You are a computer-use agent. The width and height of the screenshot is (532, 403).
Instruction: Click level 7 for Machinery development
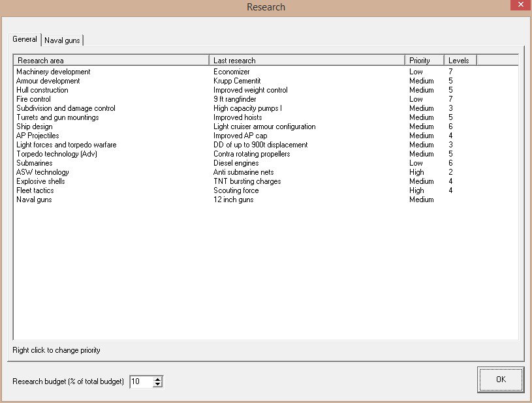click(x=450, y=72)
